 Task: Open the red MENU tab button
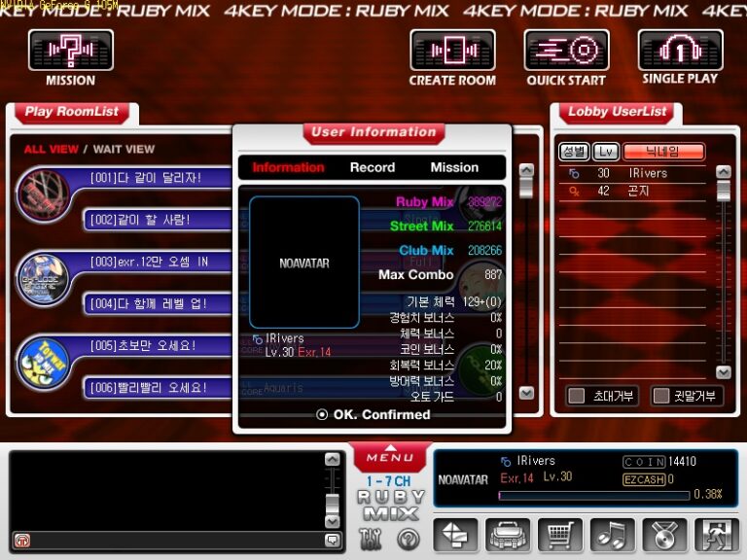[390, 457]
